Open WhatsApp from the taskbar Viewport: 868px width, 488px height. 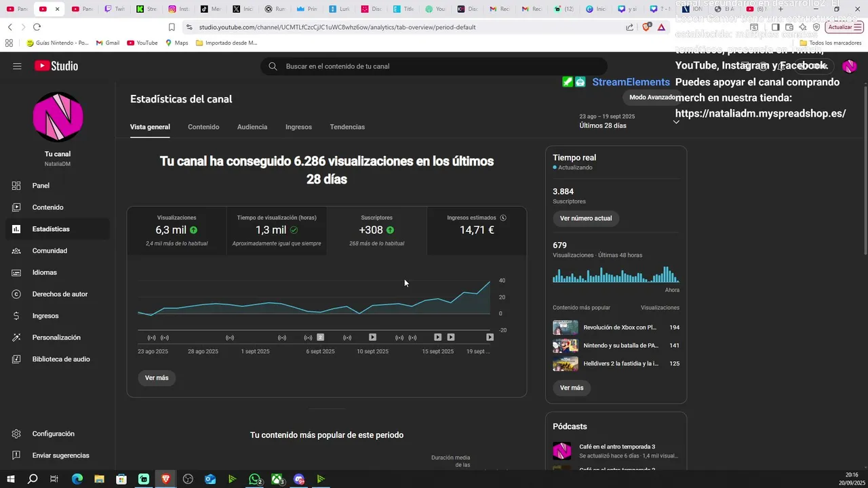coord(255,479)
